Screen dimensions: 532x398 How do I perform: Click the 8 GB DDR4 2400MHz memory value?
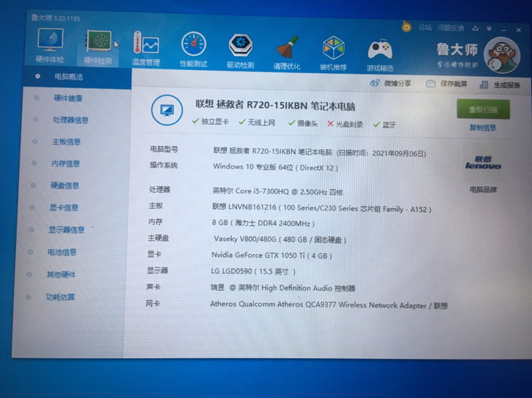[263, 223]
